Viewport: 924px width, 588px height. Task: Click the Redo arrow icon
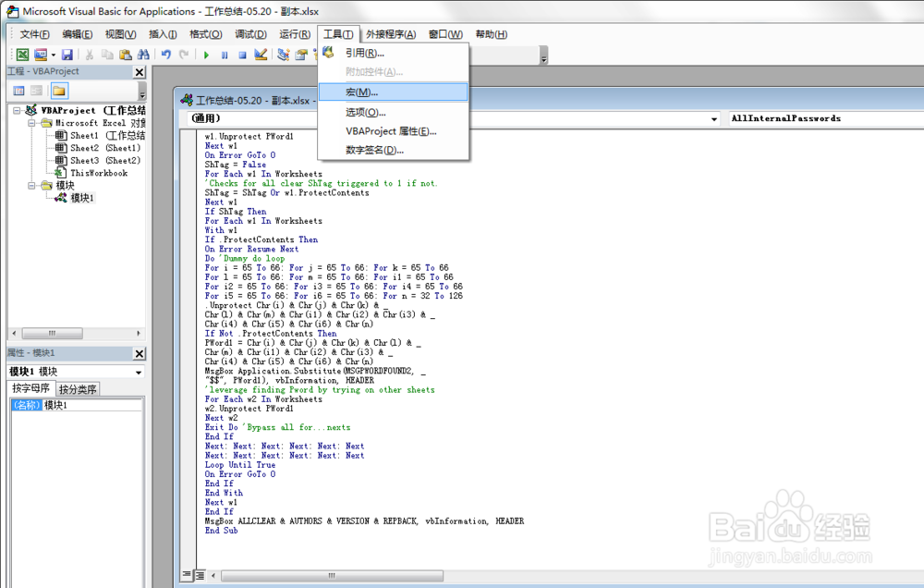tap(184, 55)
